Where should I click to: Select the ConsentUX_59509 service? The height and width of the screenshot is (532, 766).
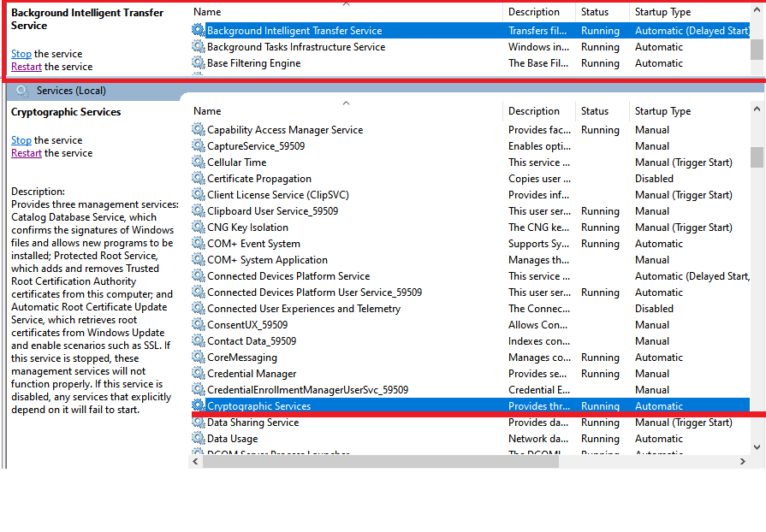471,324
